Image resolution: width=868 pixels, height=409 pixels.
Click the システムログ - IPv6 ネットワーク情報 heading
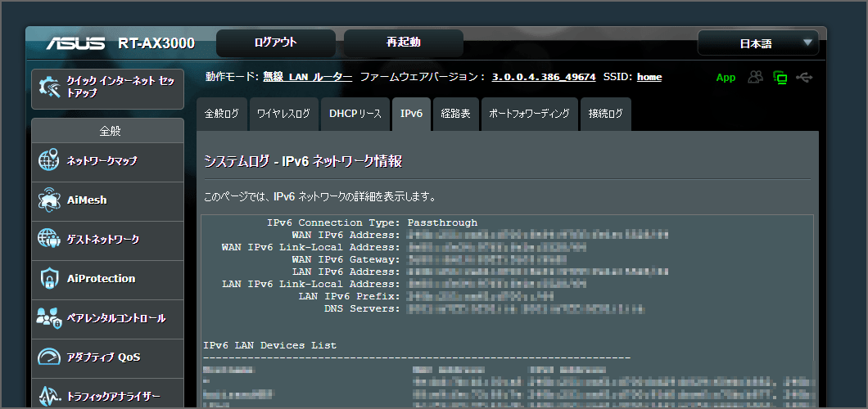[x=303, y=161]
